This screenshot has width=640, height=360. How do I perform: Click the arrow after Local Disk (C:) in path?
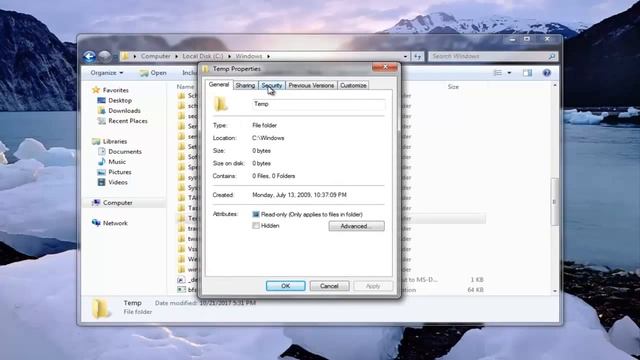click(229, 56)
